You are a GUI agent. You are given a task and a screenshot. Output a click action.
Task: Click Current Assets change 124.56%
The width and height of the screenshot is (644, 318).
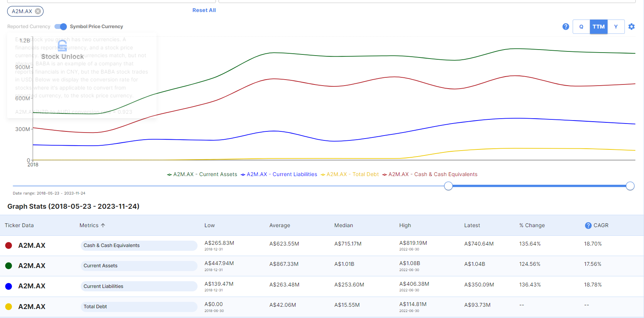tap(530, 264)
